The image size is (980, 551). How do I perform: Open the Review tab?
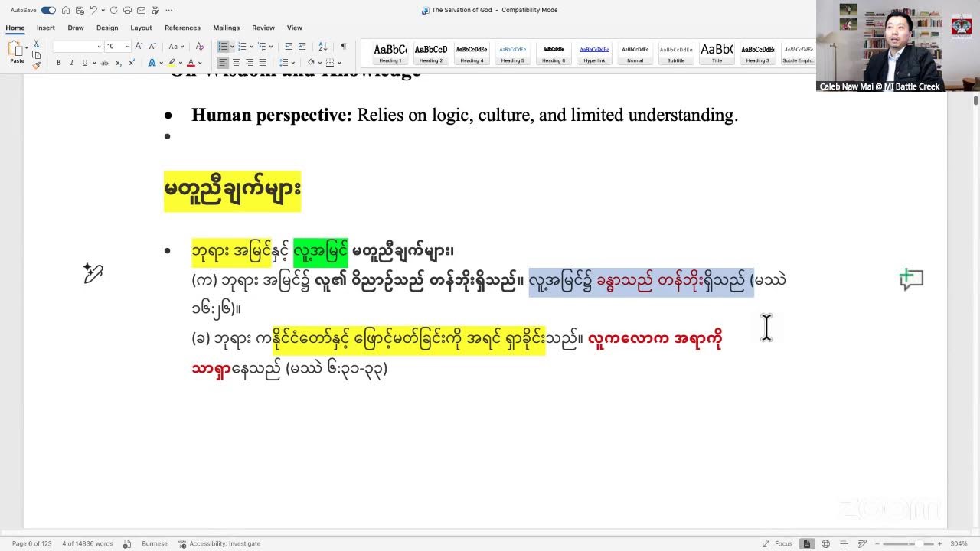pos(263,28)
